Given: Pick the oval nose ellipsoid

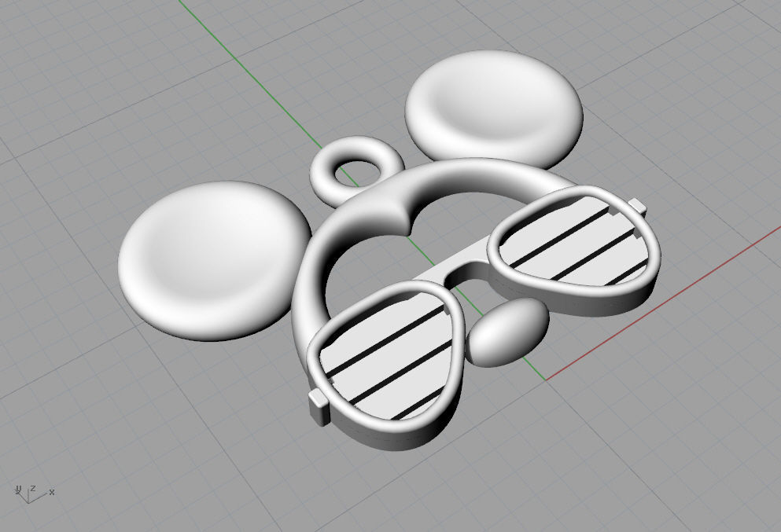Looking at the screenshot, I should point(508,332).
